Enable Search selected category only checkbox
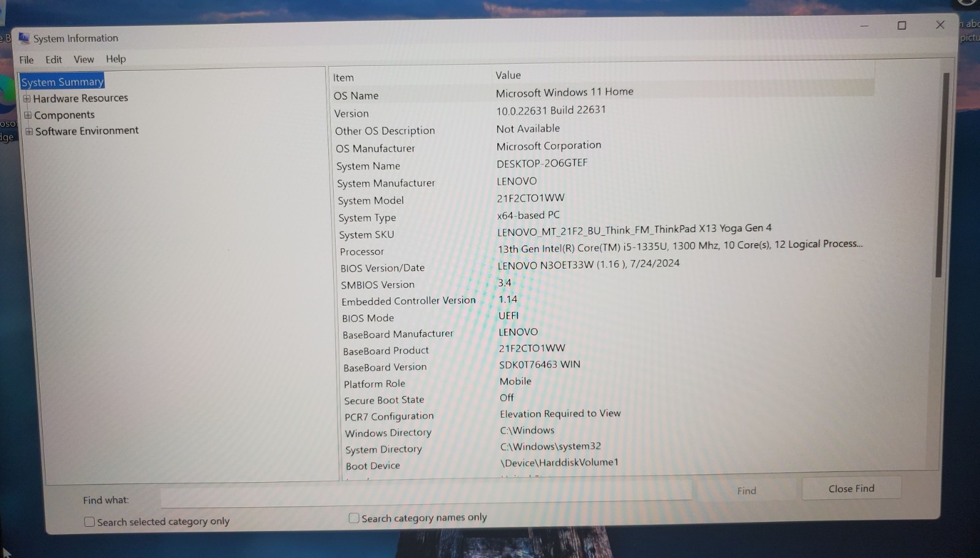Viewport: 980px width, 558px height. [89, 522]
